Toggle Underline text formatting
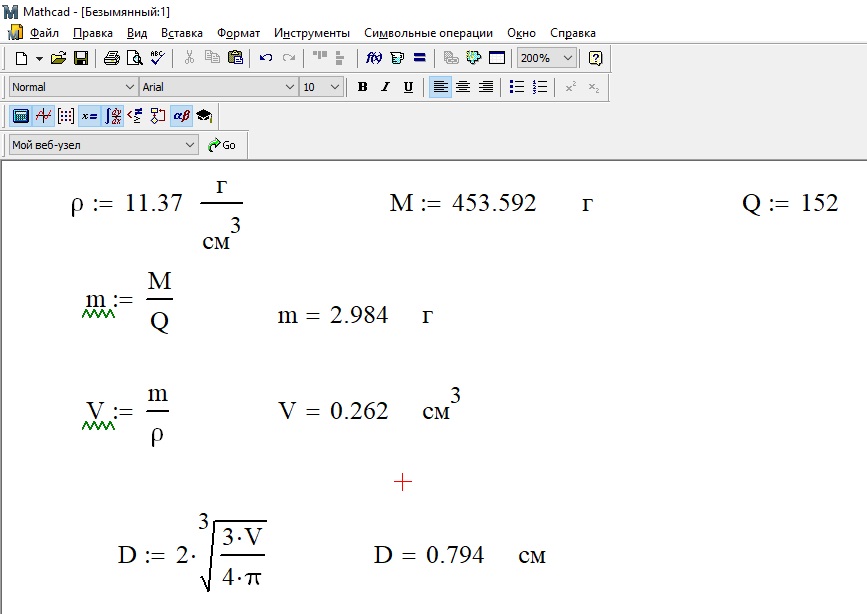 (x=408, y=87)
